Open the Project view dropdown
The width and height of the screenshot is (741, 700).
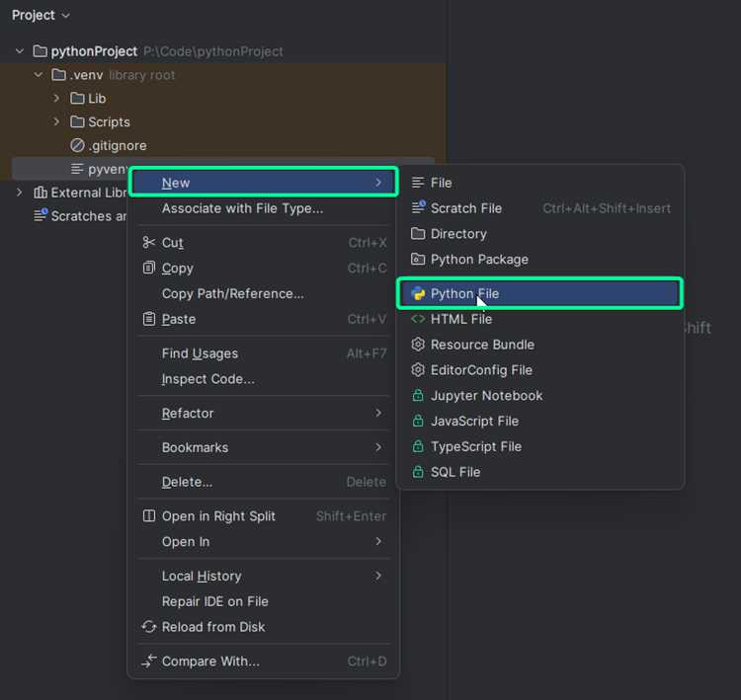pos(41,15)
